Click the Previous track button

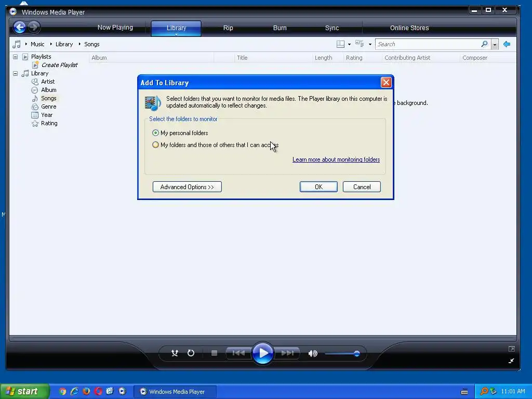click(x=238, y=353)
